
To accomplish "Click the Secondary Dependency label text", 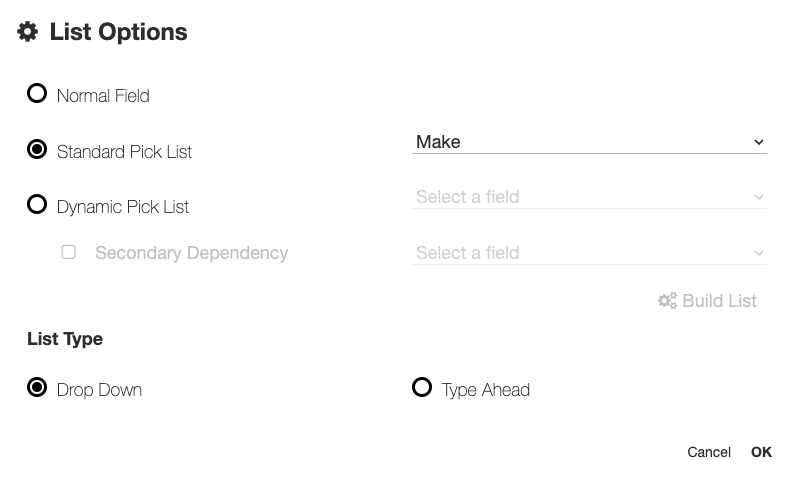I will (x=191, y=253).
